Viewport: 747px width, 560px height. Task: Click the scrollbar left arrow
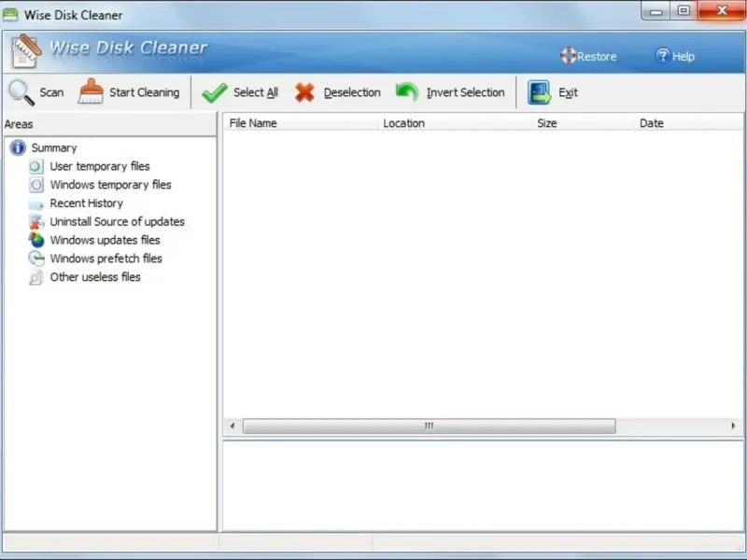[x=233, y=426]
